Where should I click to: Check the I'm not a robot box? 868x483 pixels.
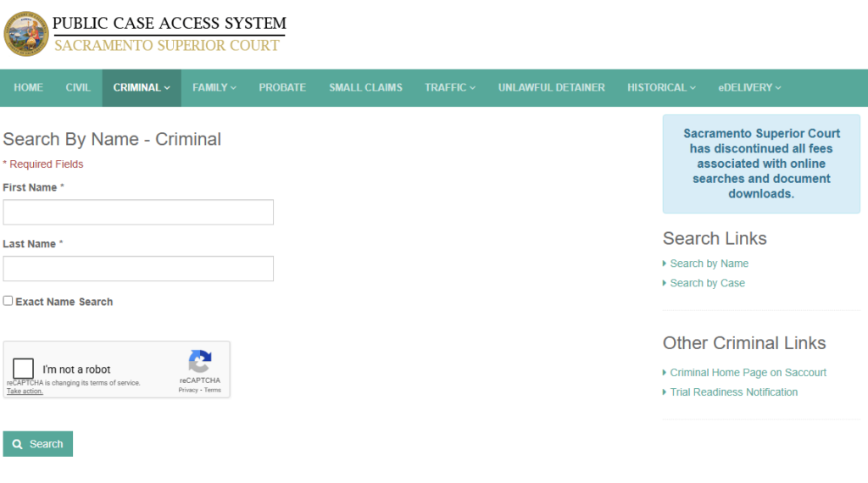[x=24, y=369]
